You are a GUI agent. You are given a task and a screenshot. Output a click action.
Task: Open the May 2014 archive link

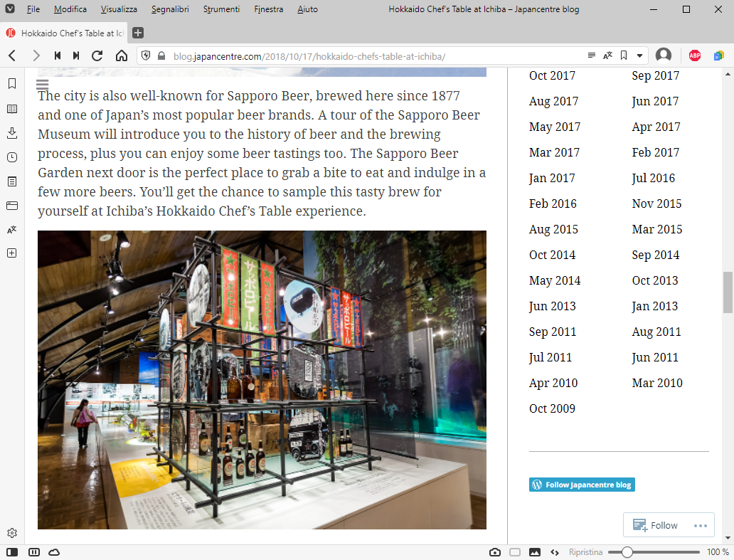[x=555, y=281]
